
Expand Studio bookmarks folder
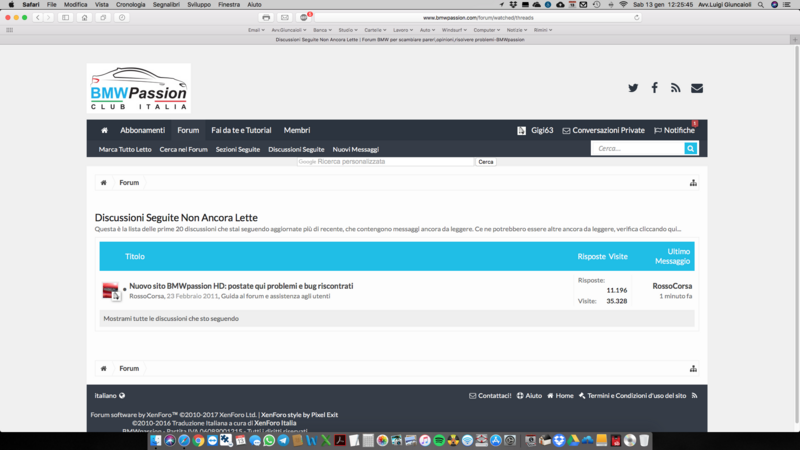point(348,30)
